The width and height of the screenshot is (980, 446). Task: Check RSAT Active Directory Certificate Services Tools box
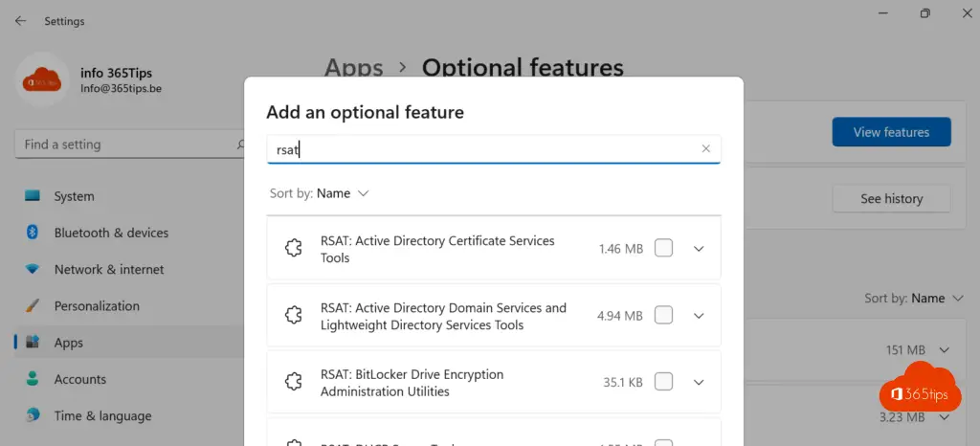point(663,249)
